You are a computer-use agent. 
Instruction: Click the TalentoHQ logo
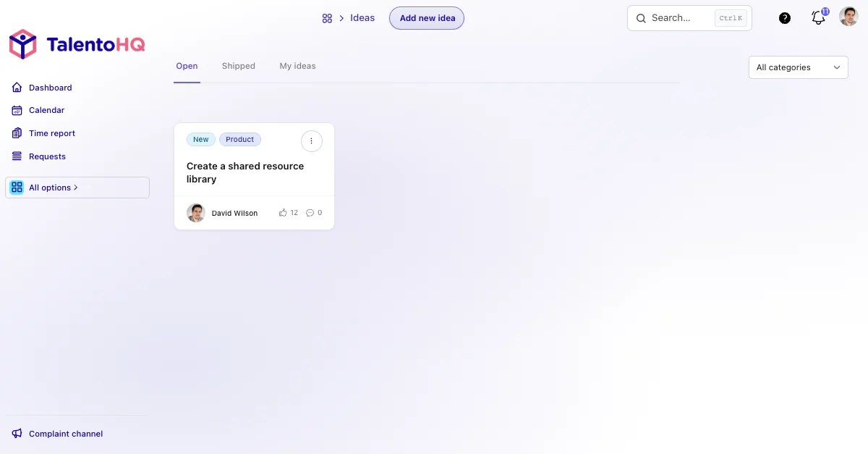77,45
